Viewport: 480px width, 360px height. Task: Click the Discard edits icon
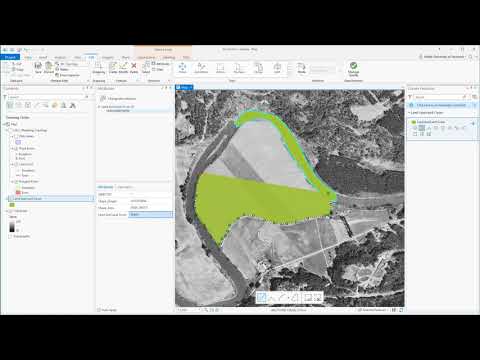(x=49, y=67)
